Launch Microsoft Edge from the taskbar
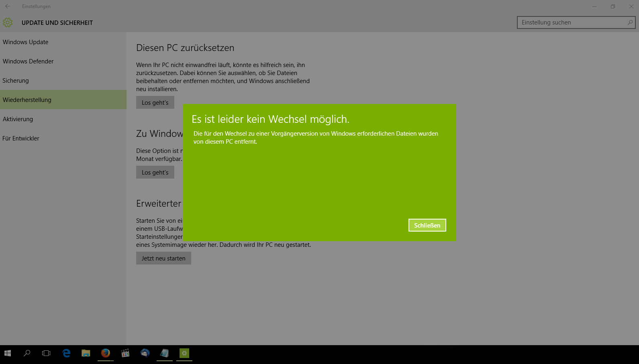Image resolution: width=639 pixels, height=364 pixels. click(x=66, y=353)
